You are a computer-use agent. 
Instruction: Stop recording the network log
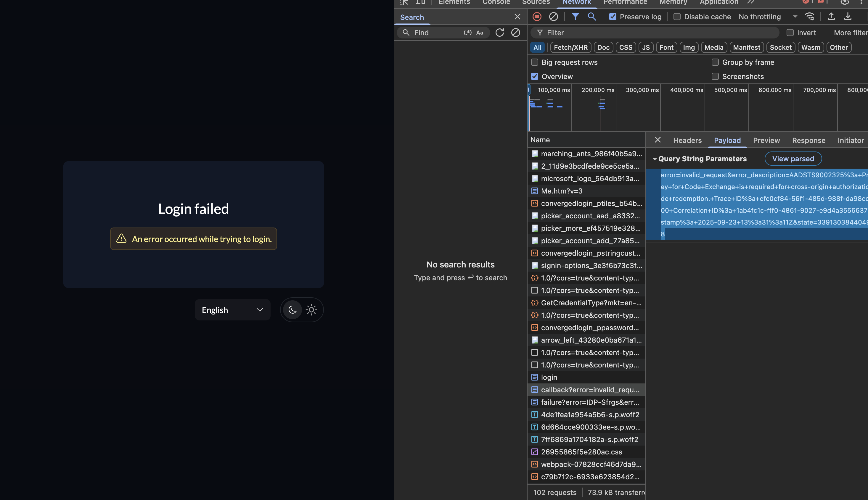click(x=537, y=17)
